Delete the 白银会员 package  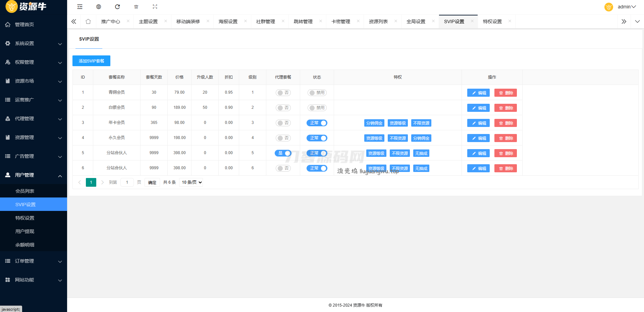click(x=505, y=108)
